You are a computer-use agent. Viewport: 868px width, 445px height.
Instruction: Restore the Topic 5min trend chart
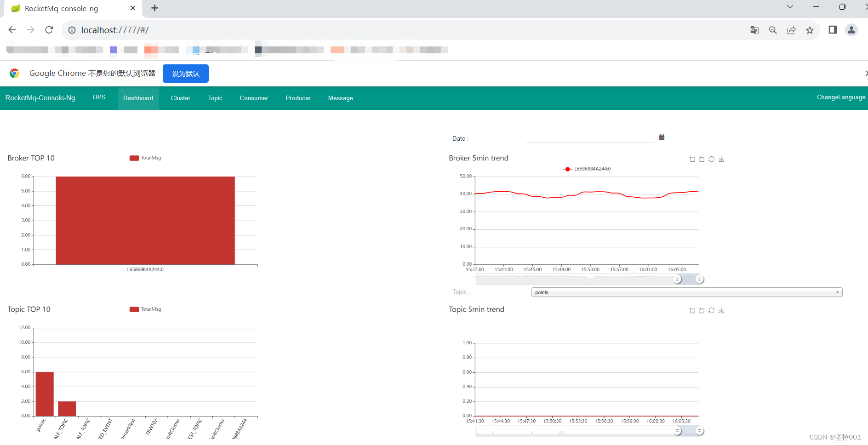tap(711, 310)
